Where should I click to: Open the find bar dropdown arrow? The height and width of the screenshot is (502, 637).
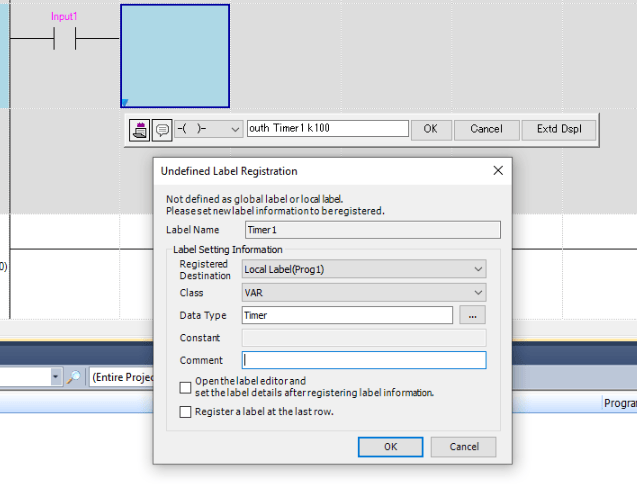click(x=55, y=377)
